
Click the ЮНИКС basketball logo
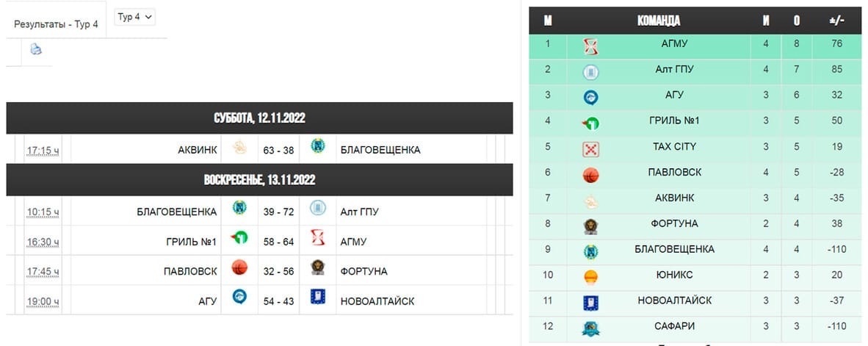[x=590, y=277]
